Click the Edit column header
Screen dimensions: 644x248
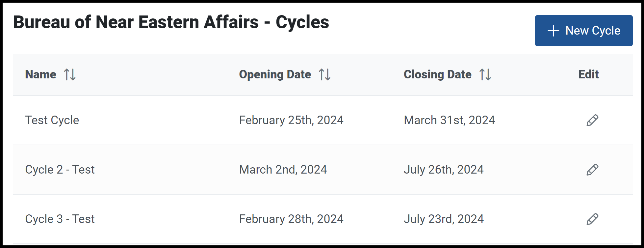588,74
